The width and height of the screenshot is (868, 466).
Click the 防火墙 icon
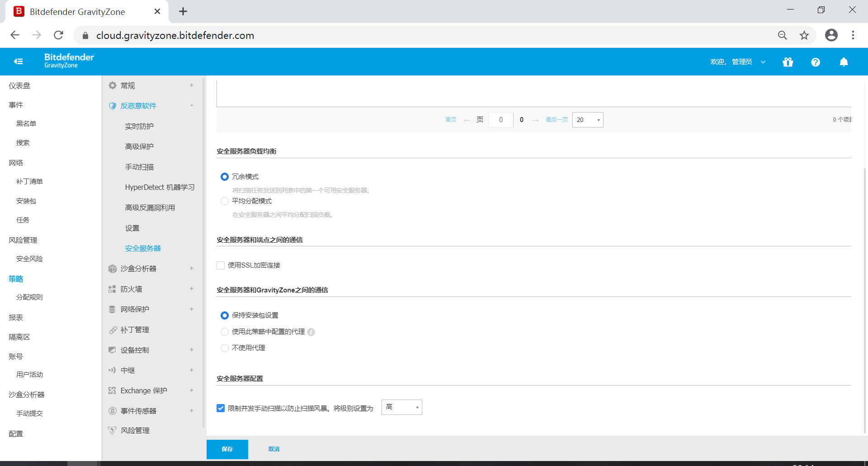click(x=112, y=289)
